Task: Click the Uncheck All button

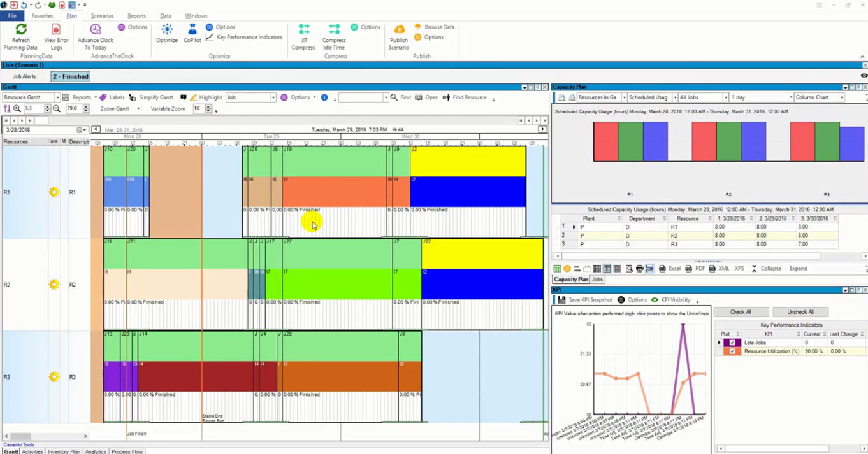Action: (x=800, y=312)
